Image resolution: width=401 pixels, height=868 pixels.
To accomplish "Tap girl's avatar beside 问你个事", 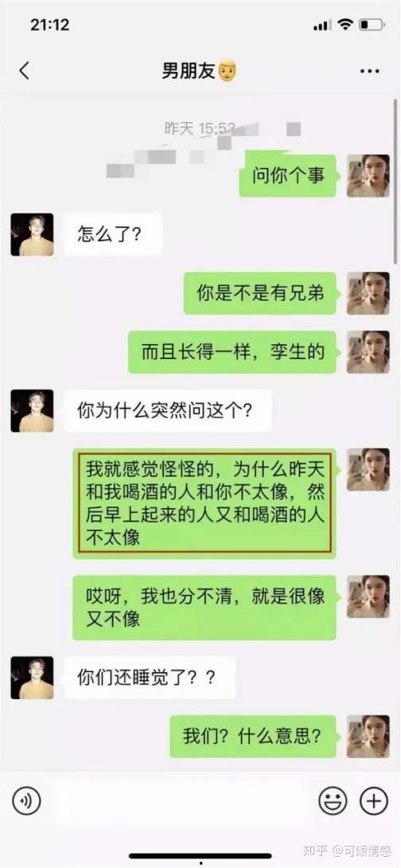I will click(x=368, y=175).
